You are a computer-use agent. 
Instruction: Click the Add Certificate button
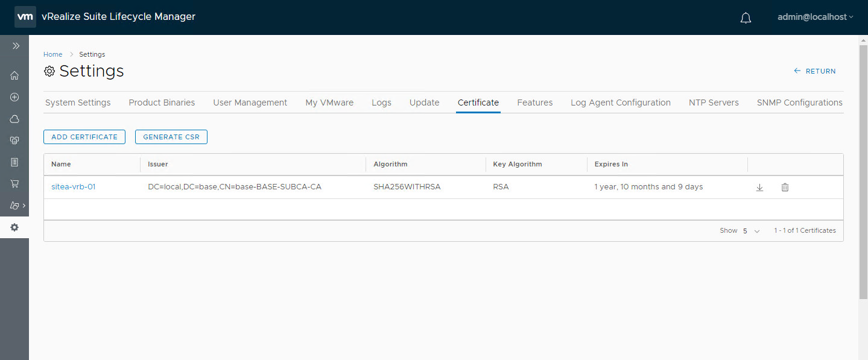coord(84,137)
